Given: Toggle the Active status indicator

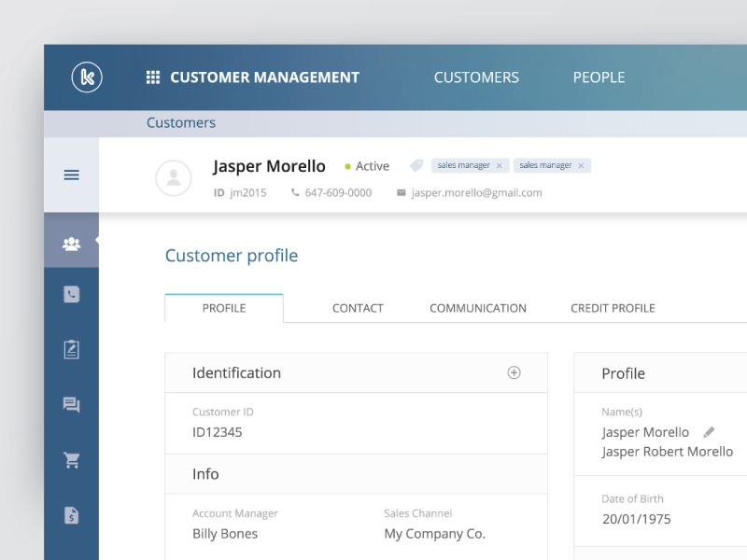Looking at the screenshot, I should click(347, 165).
